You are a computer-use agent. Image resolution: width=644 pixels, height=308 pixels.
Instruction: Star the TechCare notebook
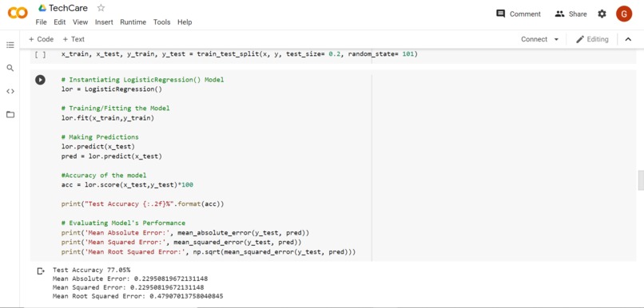[x=101, y=8]
